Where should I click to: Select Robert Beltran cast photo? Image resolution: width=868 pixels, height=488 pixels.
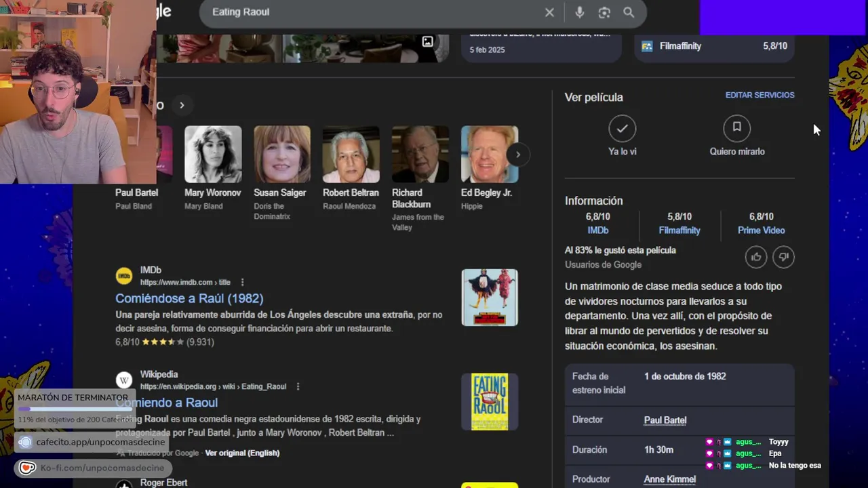tap(351, 155)
